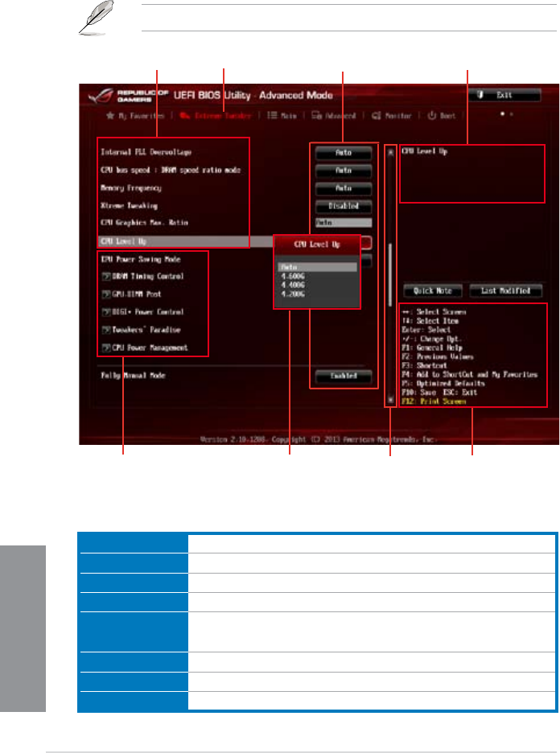Select the Internal PLL Overvoltage item
Viewport: 560px width, 753px height.
click(146, 152)
